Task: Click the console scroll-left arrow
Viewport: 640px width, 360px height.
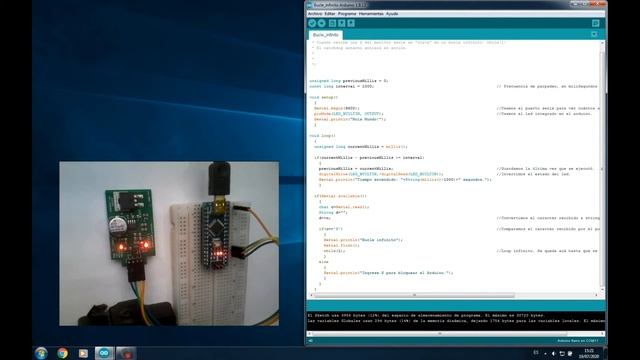Action: point(310,334)
